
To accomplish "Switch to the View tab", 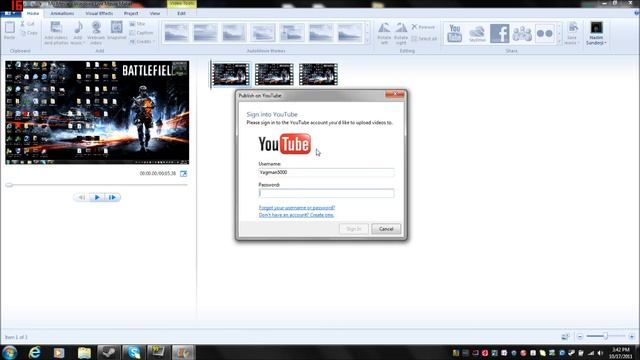I will [x=155, y=13].
